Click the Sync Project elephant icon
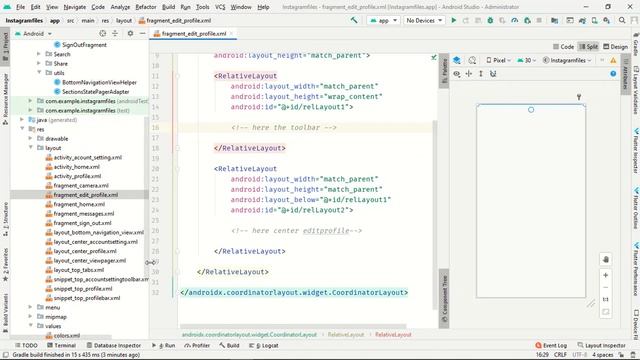Image resolution: width=640 pixels, height=360 pixels. click(582, 20)
